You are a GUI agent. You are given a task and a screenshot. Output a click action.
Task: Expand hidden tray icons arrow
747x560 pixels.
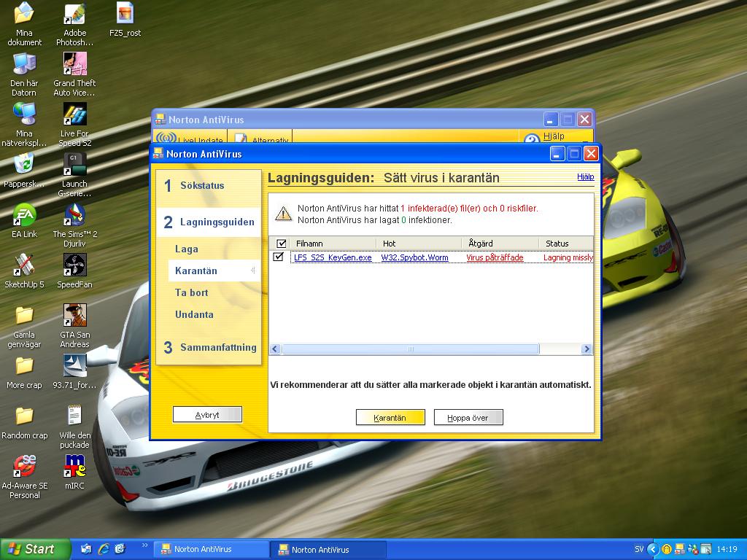click(653, 549)
